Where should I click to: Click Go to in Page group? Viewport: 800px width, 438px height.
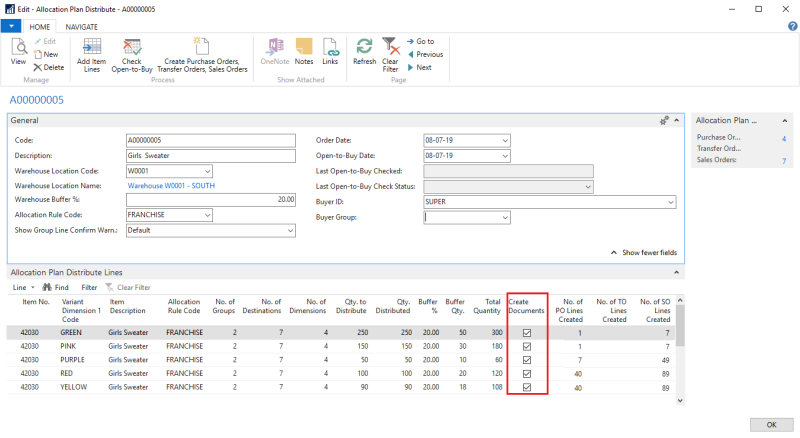[420, 41]
